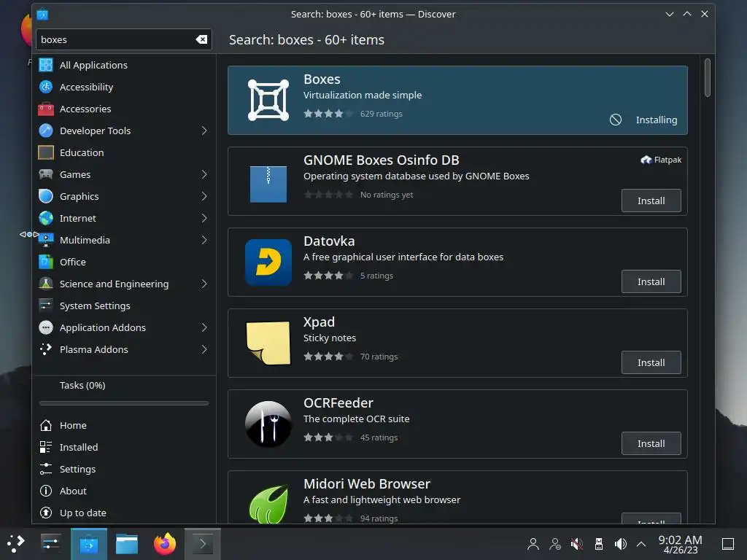This screenshot has height=560, width=747.
Task: Expand the Internet category
Action: (x=204, y=218)
